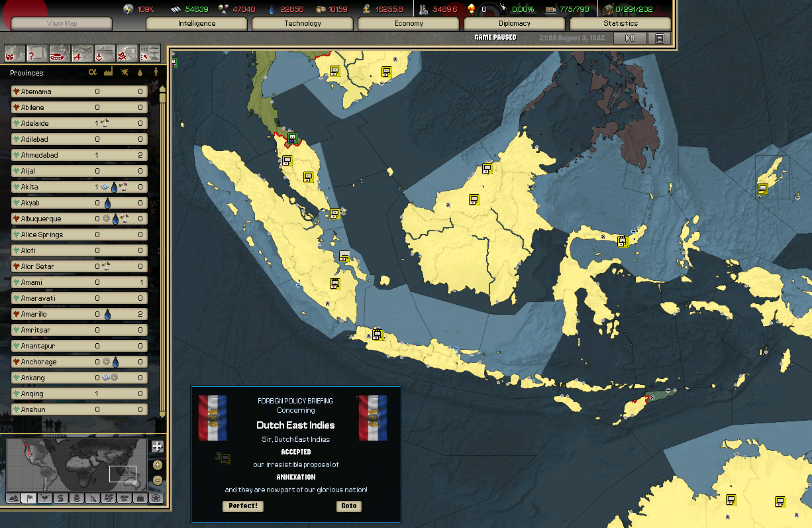Click the minimap zoom in plus button
This screenshot has width=812, height=528.
pyautogui.click(x=157, y=465)
